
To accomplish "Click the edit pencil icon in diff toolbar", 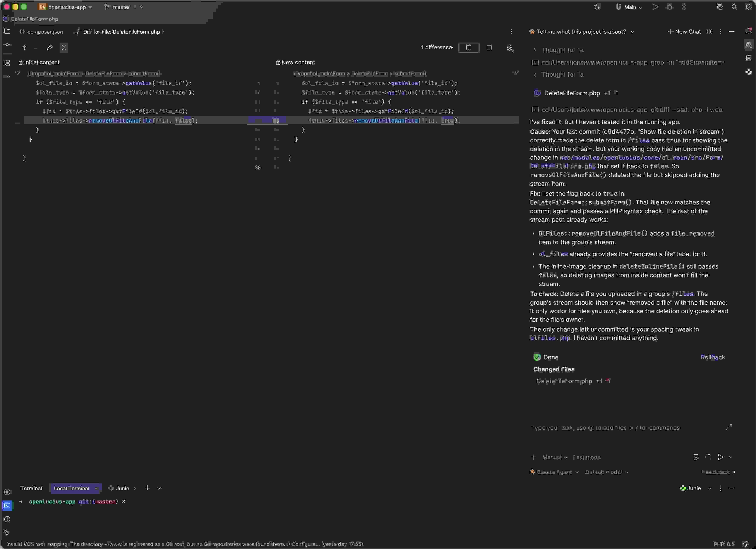I will tap(50, 48).
